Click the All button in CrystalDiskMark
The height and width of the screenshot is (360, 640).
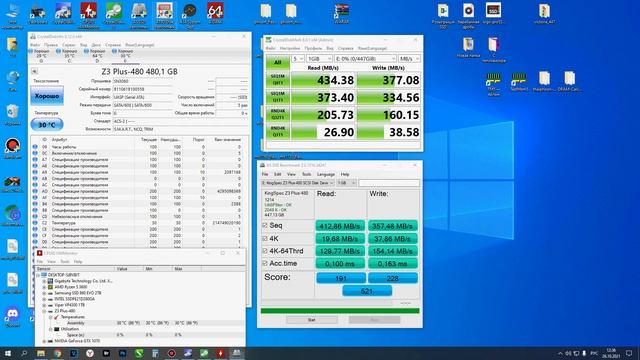(278, 62)
